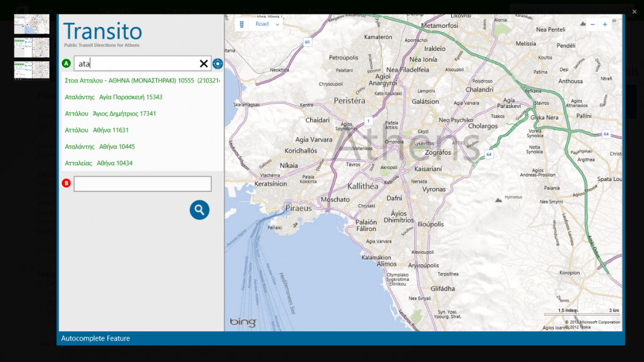Choose suggestion "Αταλάντης Αθήνα 10445"
Image resolution: width=644 pixels, height=362 pixels.
100,147
